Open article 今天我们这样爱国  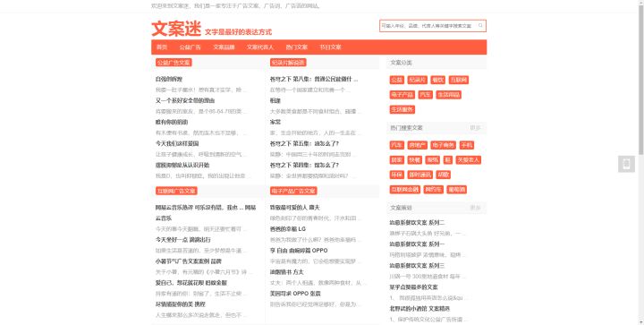tap(177, 143)
